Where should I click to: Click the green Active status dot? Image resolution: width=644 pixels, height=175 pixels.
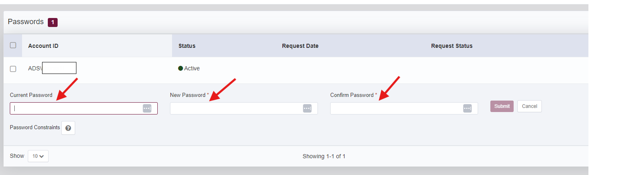point(181,68)
